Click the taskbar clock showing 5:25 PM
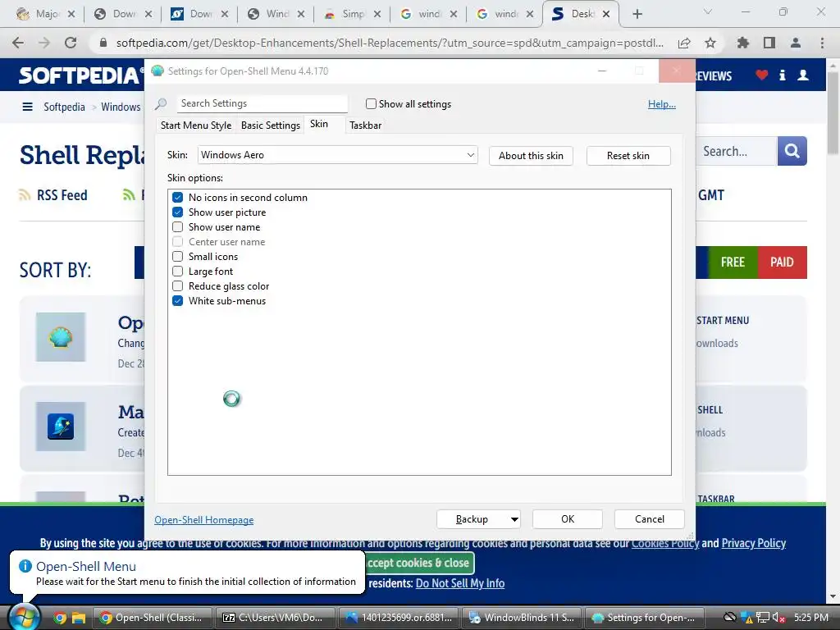This screenshot has height=630, width=840. click(811, 618)
